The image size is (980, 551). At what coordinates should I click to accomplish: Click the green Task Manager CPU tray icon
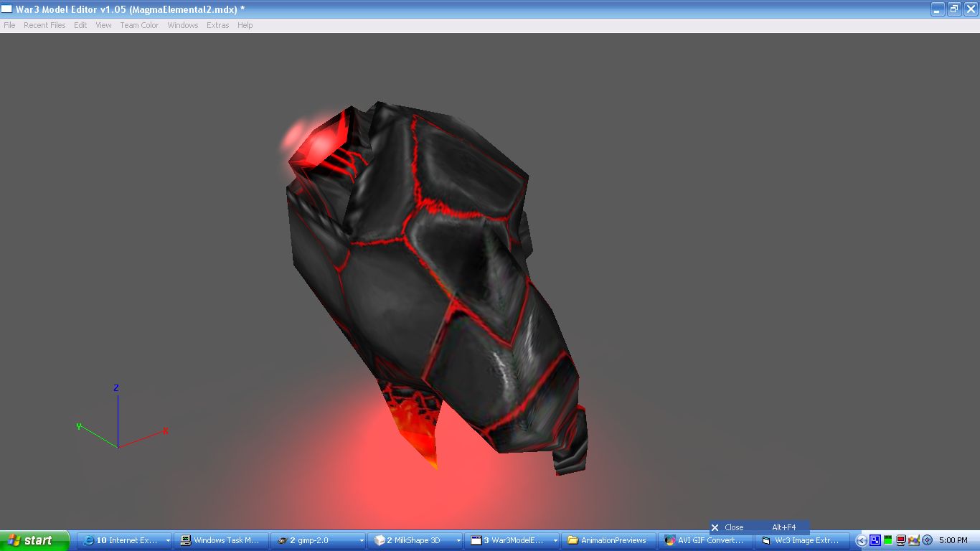click(x=888, y=540)
